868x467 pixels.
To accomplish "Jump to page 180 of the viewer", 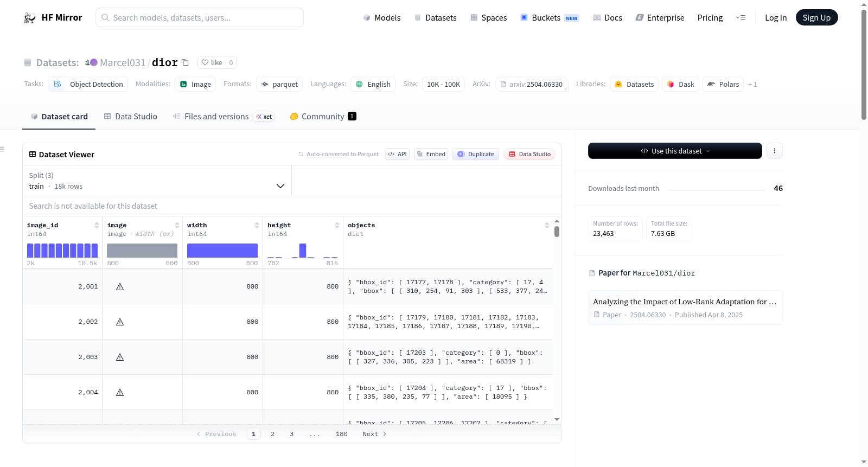I will point(342,434).
